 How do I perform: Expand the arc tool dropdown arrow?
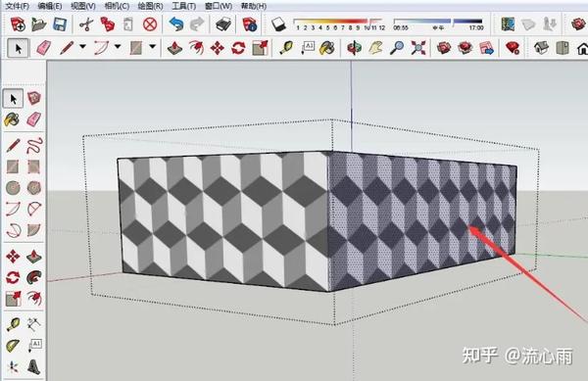point(118,47)
